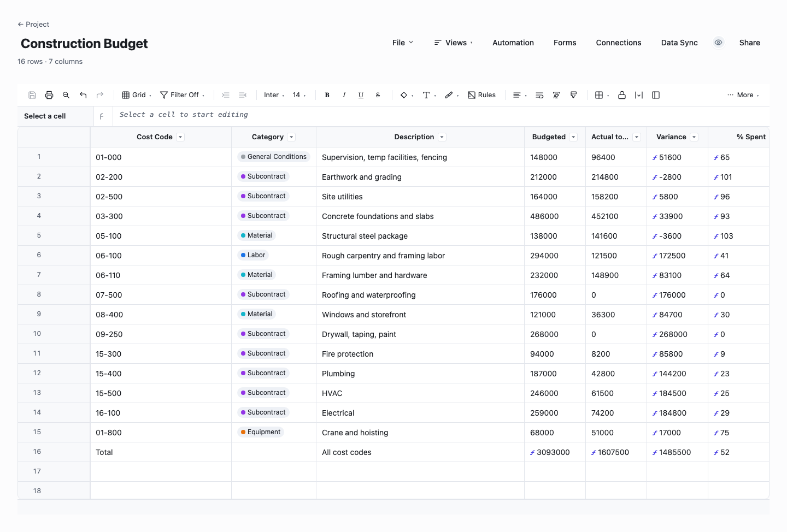Open conditional formatting Rules
The width and height of the screenshot is (787, 532).
482,95
